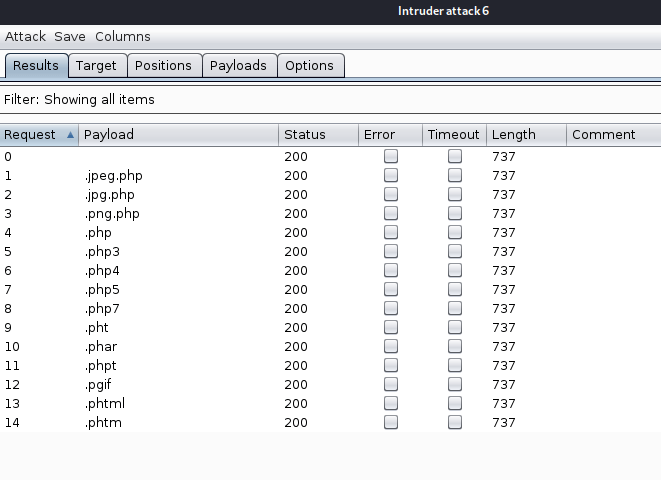This screenshot has width=661, height=480.
Task: Click the filter bar showing all items
Action: pyautogui.click(x=330, y=100)
